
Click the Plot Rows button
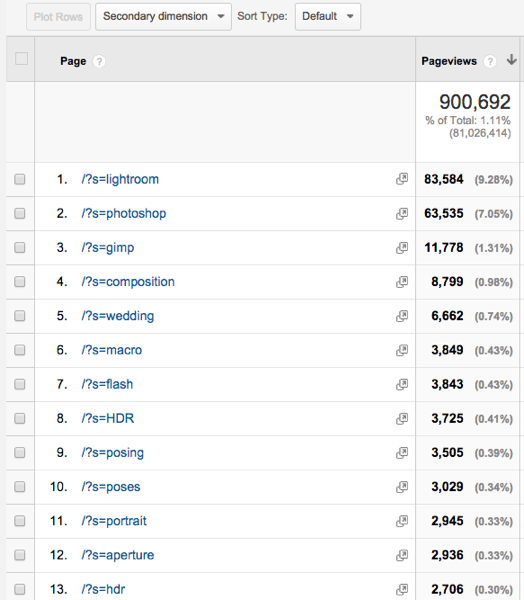tap(58, 17)
